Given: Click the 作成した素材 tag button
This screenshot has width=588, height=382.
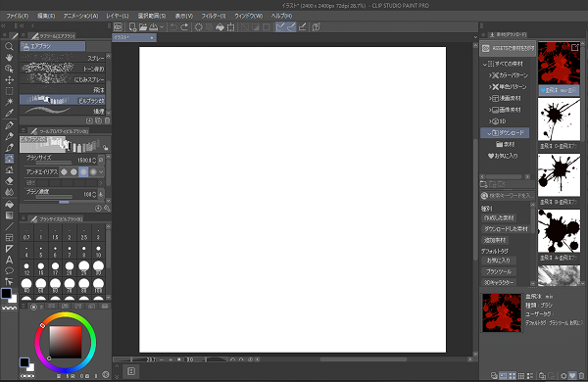Looking at the screenshot, I should (499, 217).
